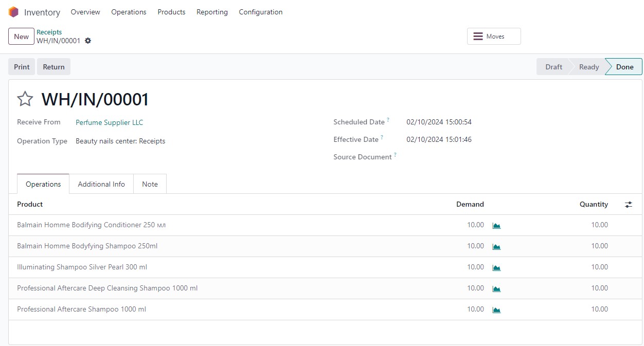The width and height of the screenshot is (644, 346).
Task: Open the Configuration menu
Action: click(261, 12)
